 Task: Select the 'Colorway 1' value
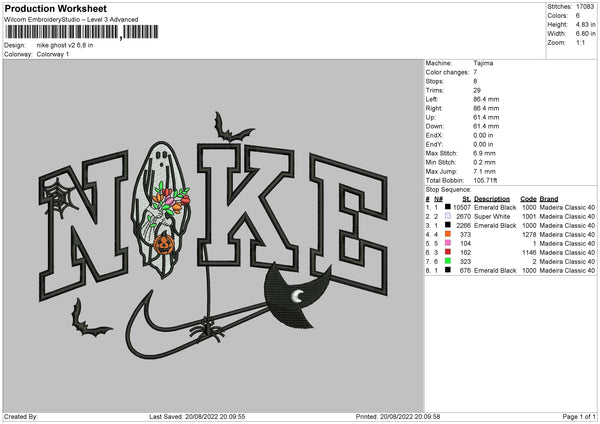point(53,54)
